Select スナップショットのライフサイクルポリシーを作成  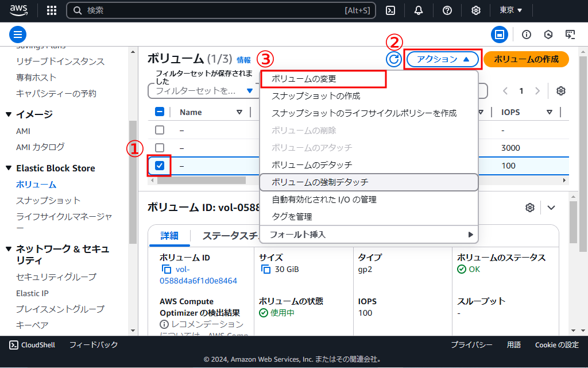click(369, 113)
